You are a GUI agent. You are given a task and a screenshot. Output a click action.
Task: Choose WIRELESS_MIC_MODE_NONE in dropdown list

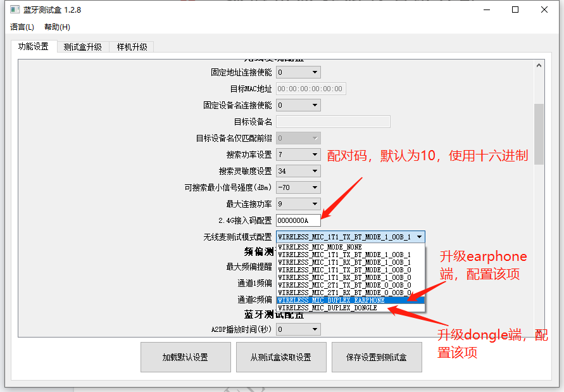click(x=351, y=247)
